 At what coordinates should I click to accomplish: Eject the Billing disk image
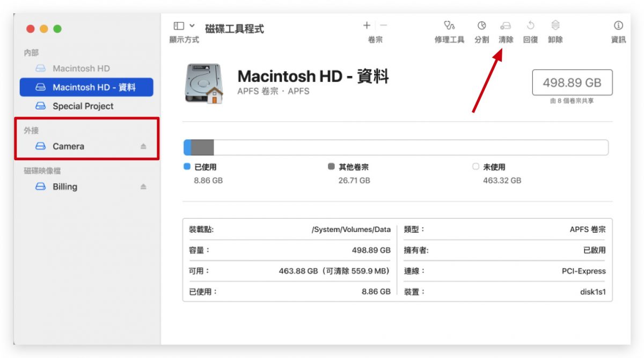click(x=143, y=187)
